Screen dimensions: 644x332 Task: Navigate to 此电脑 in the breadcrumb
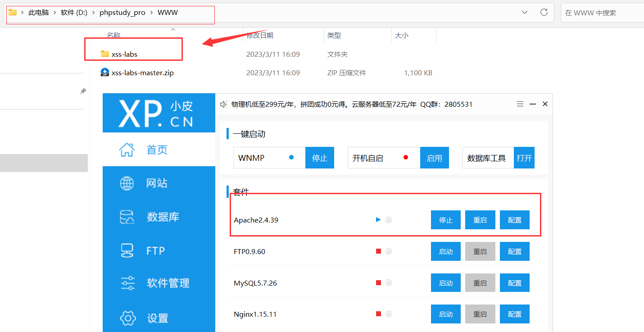[39, 13]
